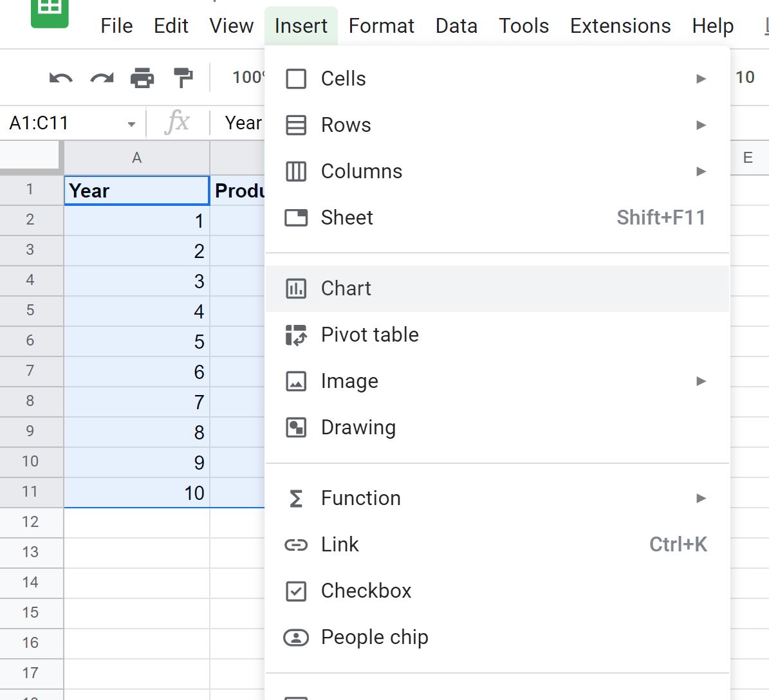Click the People chip toggle icon
Image resolution: width=769 pixels, height=700 pixels.
pyautogui.click(x=296, y=637)
